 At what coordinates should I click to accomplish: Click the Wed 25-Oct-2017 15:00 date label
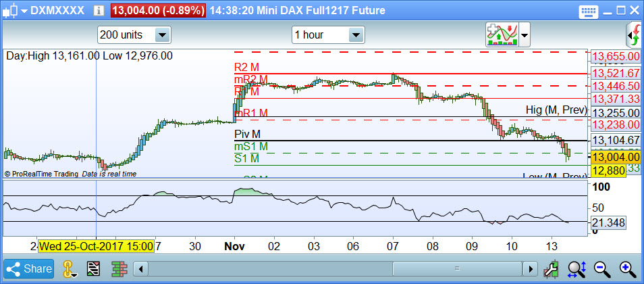97,247
